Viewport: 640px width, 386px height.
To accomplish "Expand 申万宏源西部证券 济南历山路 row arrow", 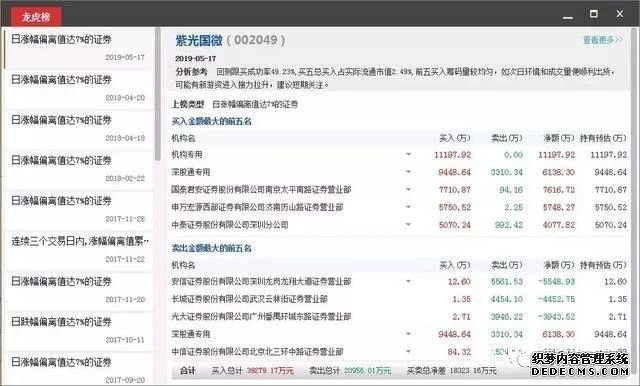I will click(x=408, y=207).
